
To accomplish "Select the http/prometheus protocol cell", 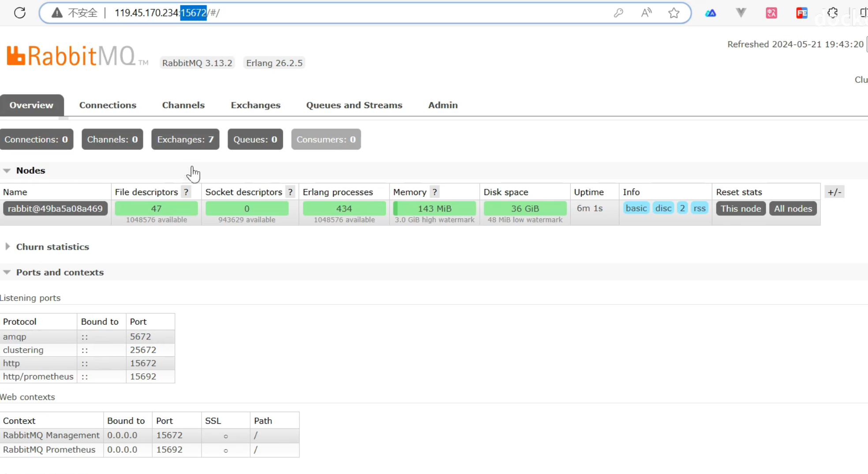I will [38, 376].
